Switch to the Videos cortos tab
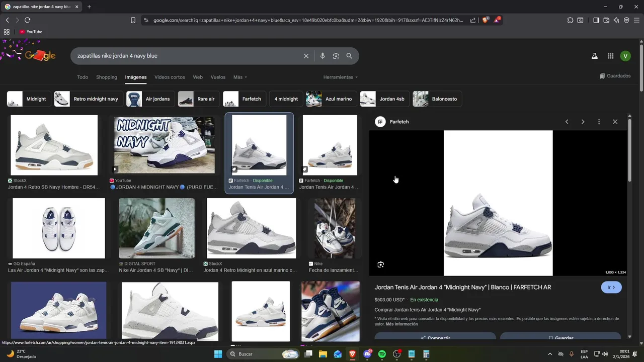This screenshot has width=644, height=362. coord(170,77)
